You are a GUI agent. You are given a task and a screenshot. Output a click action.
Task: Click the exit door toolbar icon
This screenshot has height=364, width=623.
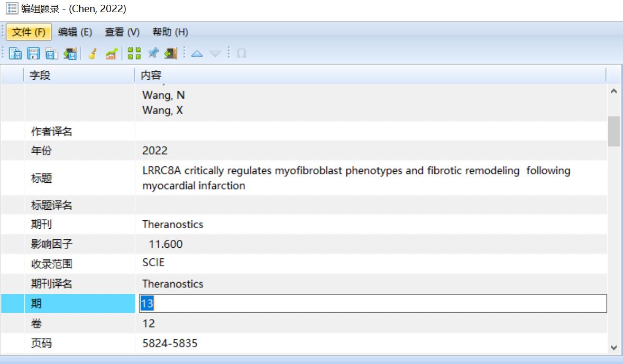(x=171, y=53)
